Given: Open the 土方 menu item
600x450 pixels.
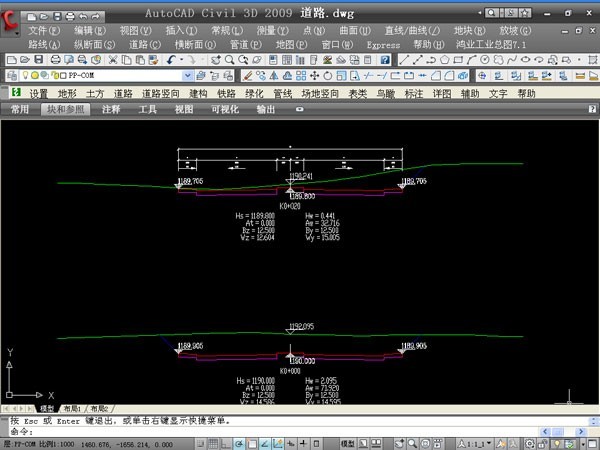Looking at the screenshot, I should [x=95, y=93].
